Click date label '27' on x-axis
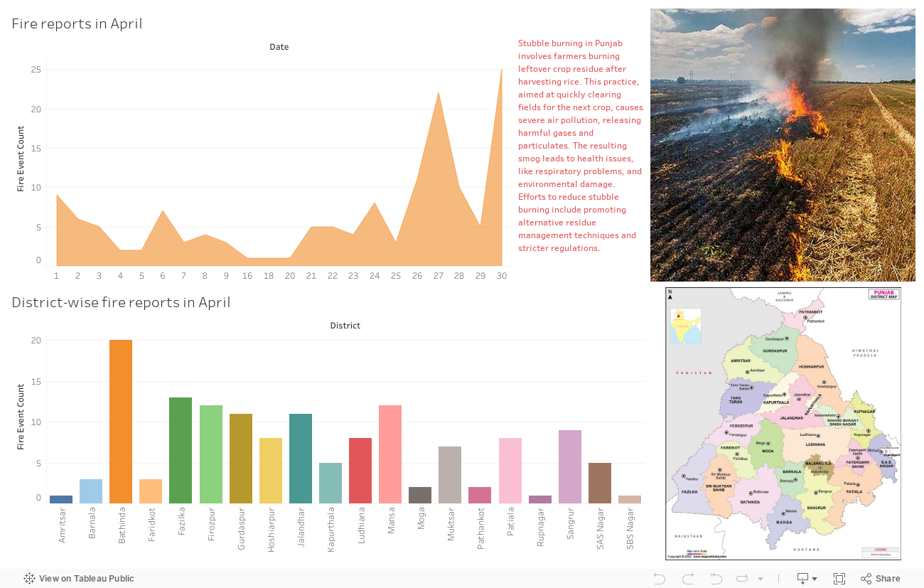Screen dimensions: 924x588 [x=439, y=276]
